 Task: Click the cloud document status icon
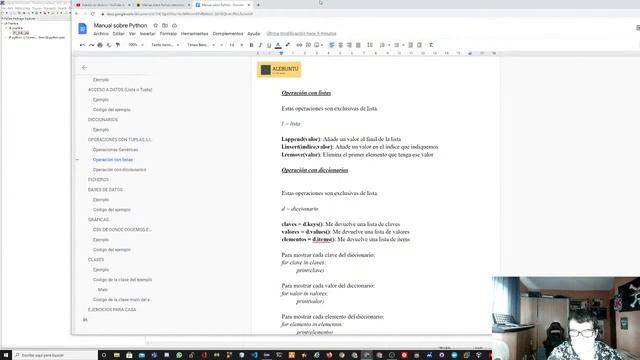[174, 25]
